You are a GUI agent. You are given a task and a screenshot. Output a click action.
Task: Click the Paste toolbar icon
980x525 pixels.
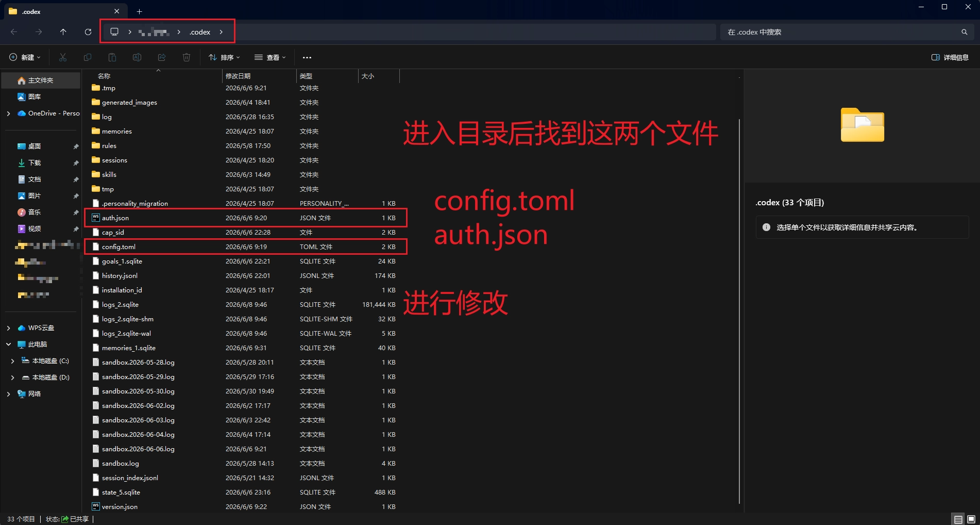112,57
